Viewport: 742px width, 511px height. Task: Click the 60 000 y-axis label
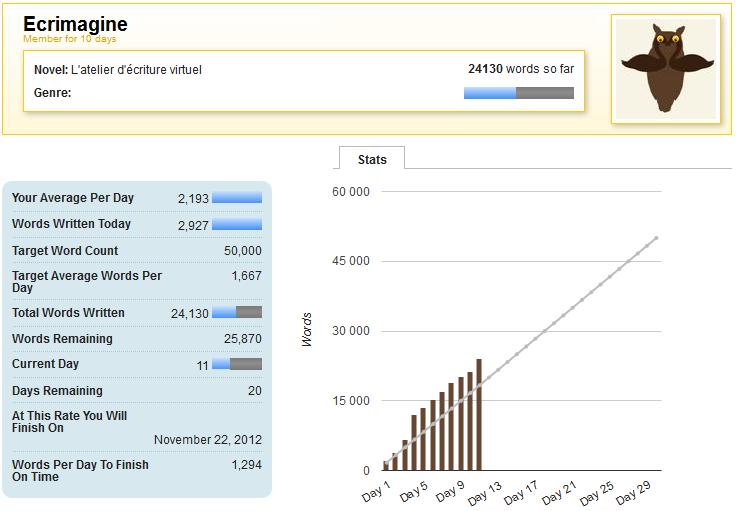pos(351,191)
